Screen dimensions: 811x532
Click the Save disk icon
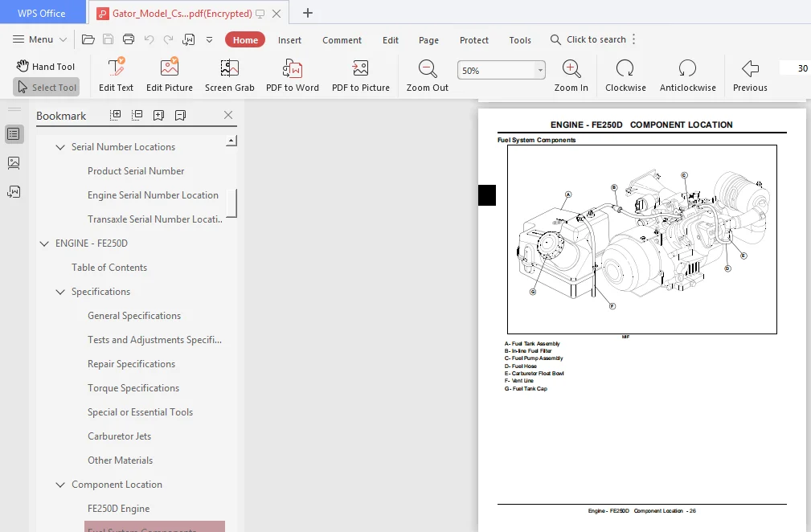pos(108,39)
